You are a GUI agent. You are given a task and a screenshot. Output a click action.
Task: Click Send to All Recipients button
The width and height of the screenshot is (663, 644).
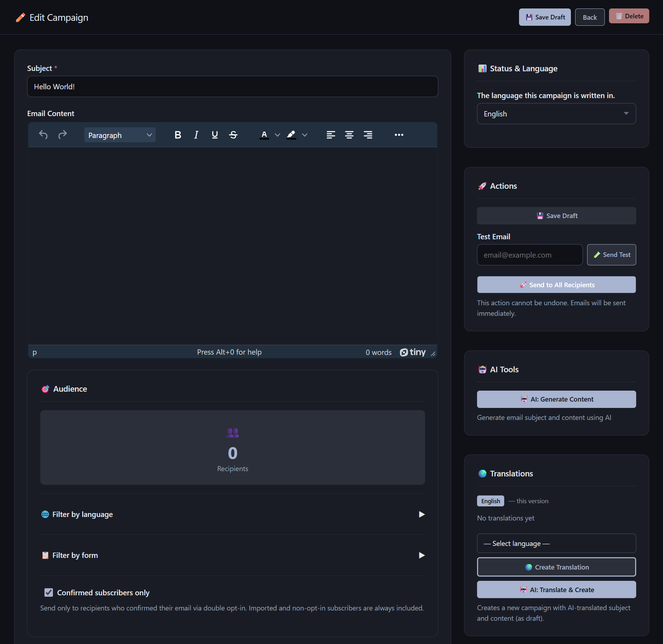pos(556,285)
